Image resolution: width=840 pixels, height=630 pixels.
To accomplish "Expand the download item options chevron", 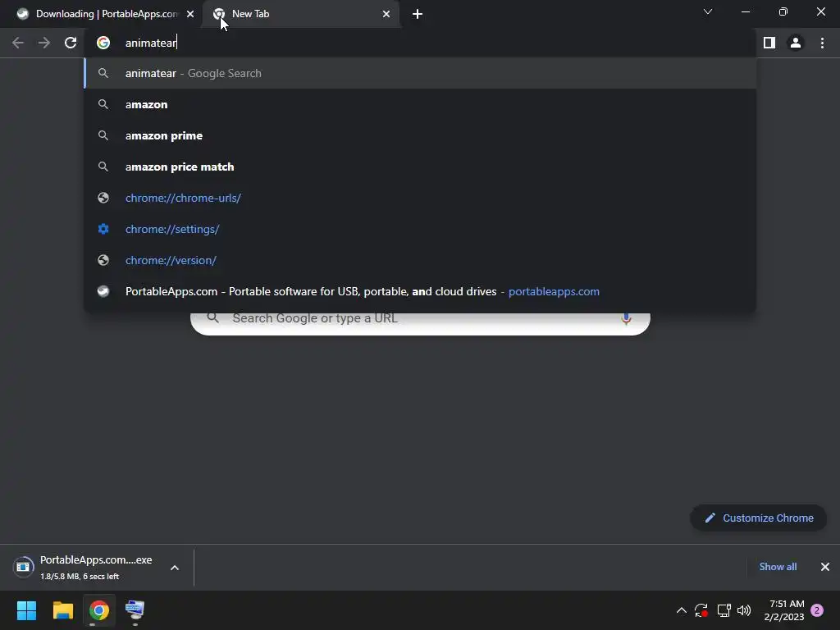I will pyautogui.click(x=175, y=568).
